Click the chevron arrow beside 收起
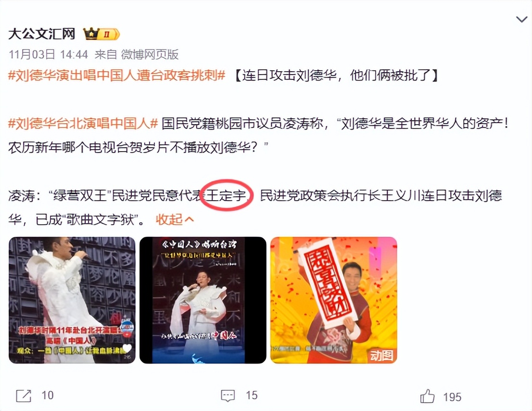Image resolution: width=532 pixels, height=411 pixels. point(190,219)
